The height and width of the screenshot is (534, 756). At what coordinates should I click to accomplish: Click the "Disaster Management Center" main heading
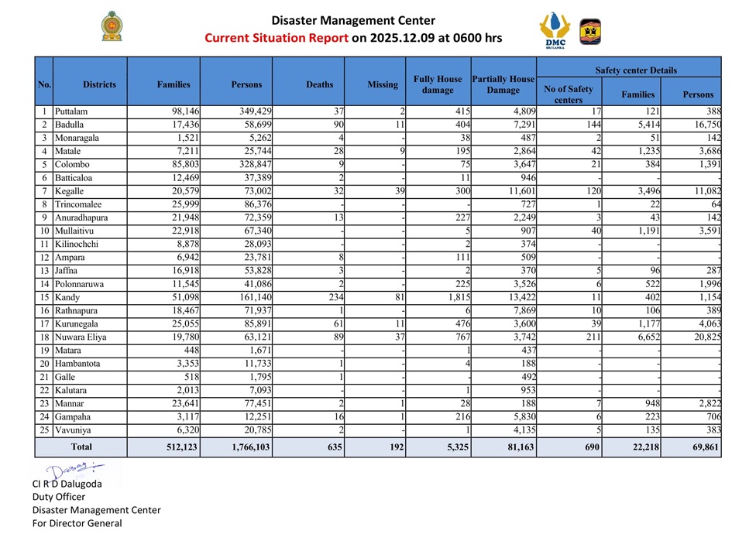point(353,21)
